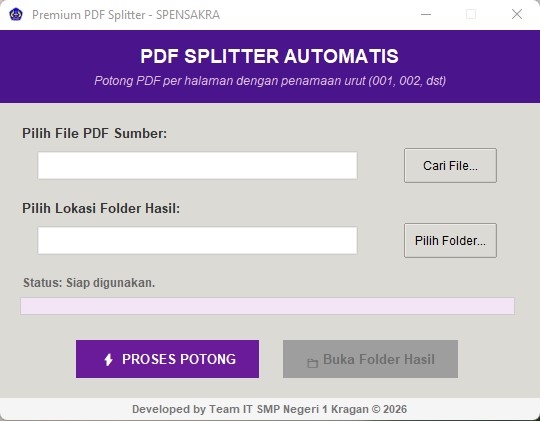Open file browser with Cari File button
The image size is (540, 421).
[x=450, y=165]
